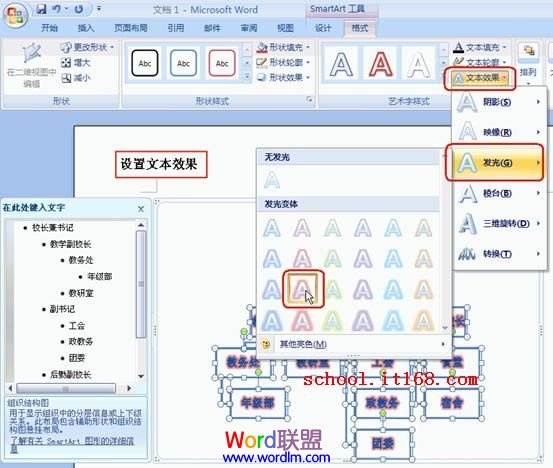
Task: Click 减小 shape button
Action: (76, 78)
